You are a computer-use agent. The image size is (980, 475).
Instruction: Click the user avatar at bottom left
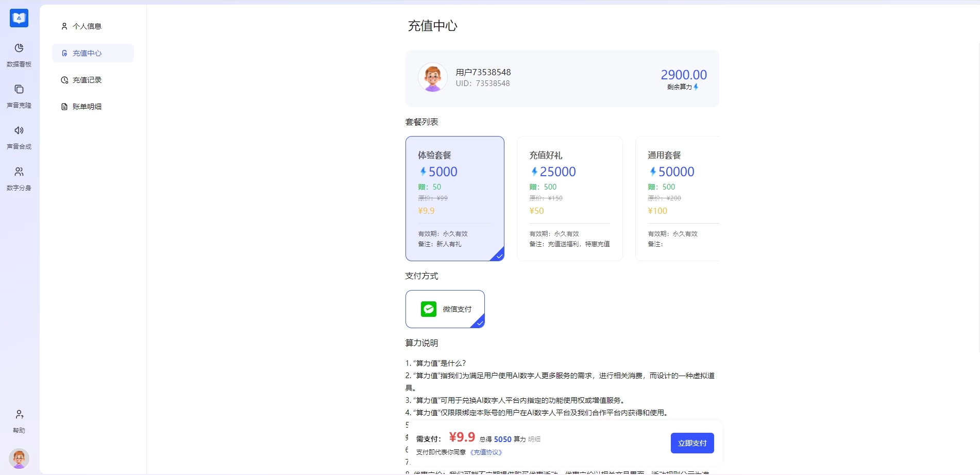click(19, 458)
